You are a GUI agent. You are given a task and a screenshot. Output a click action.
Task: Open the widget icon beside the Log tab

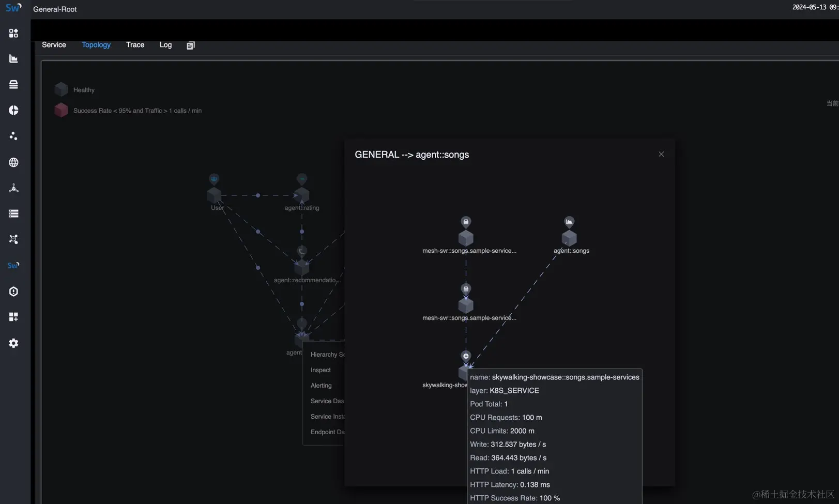click(190, 45)
